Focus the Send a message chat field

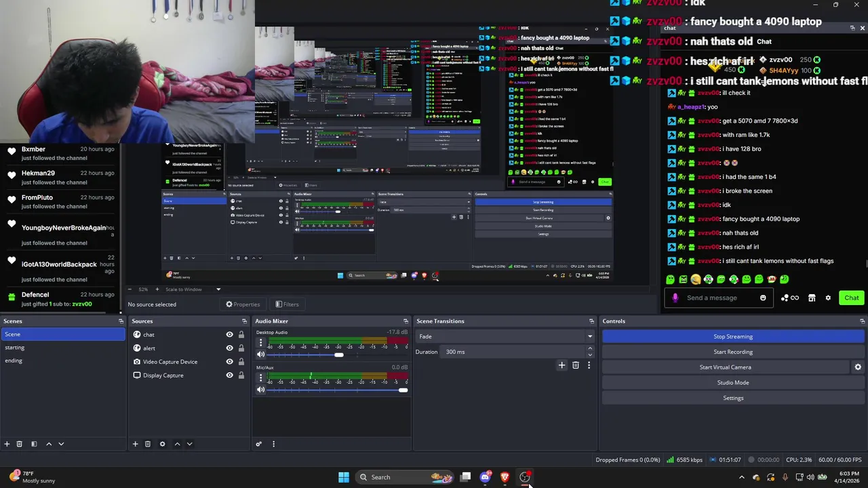click(x=720, y=298)
